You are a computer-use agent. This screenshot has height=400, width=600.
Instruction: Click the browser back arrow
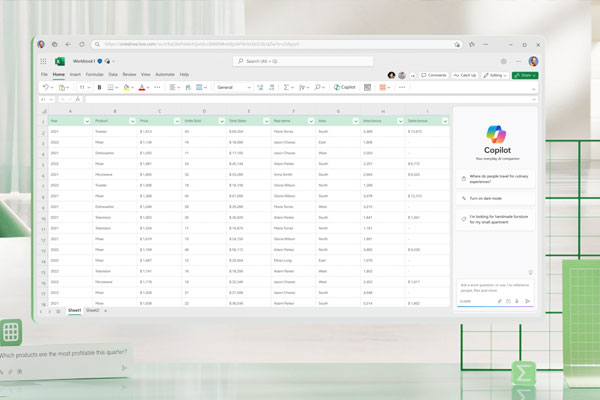click(x=68, y=44)
